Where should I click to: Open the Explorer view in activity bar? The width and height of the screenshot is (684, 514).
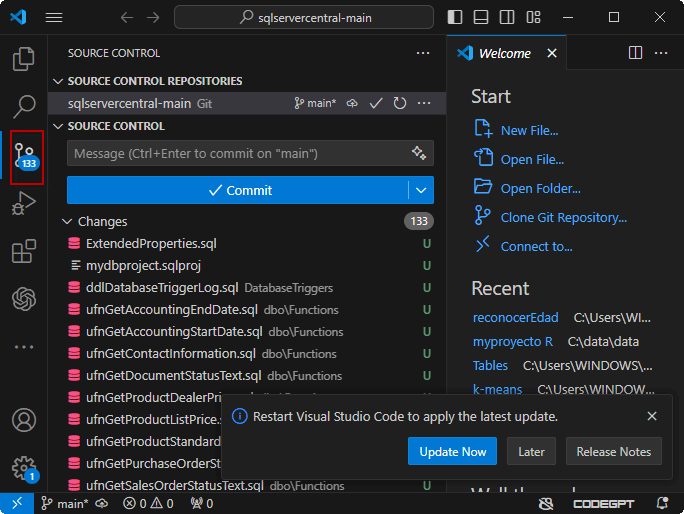click(x=23, y=59)
